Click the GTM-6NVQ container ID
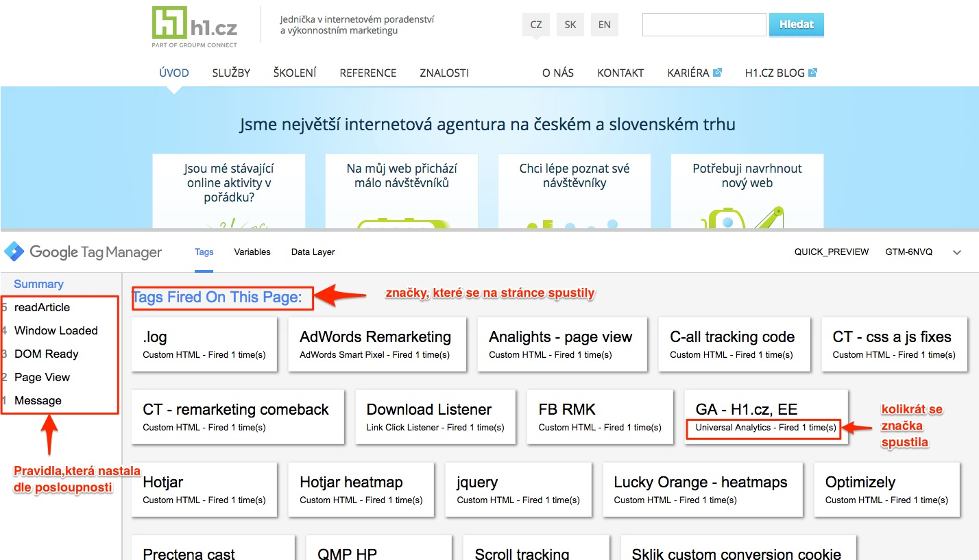The height and width of the screenshot is (560, 979). 909,252
